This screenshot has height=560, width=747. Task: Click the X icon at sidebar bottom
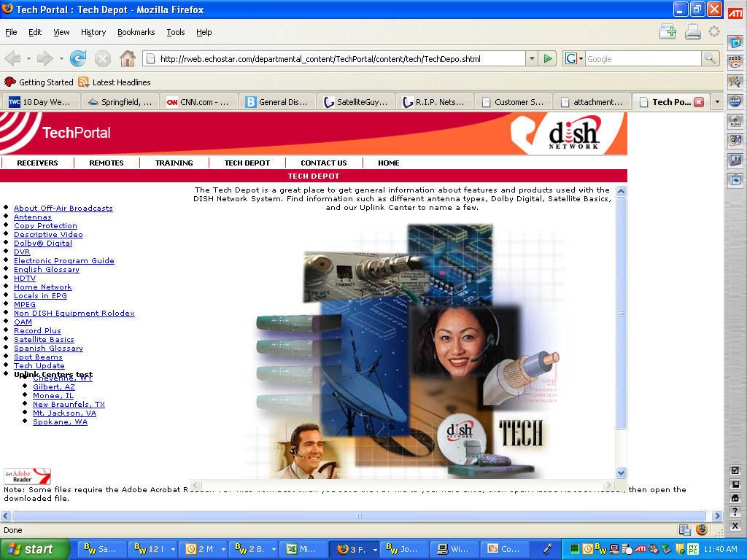point(735,526)
